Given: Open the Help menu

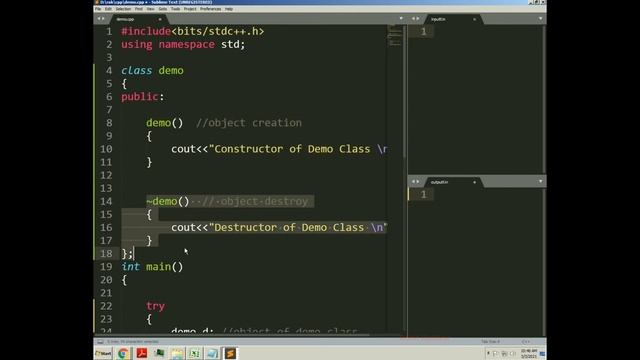Looking at the screenshot, I should point(229,9).
